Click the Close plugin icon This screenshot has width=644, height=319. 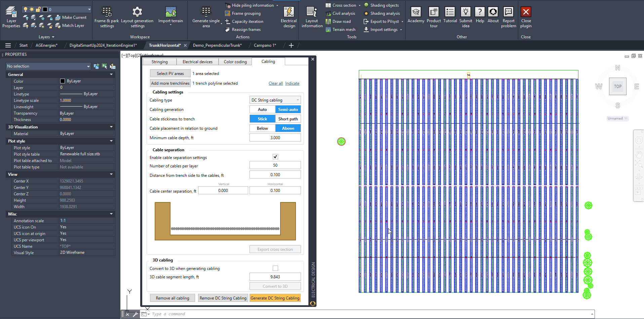[x=526, y=12]
